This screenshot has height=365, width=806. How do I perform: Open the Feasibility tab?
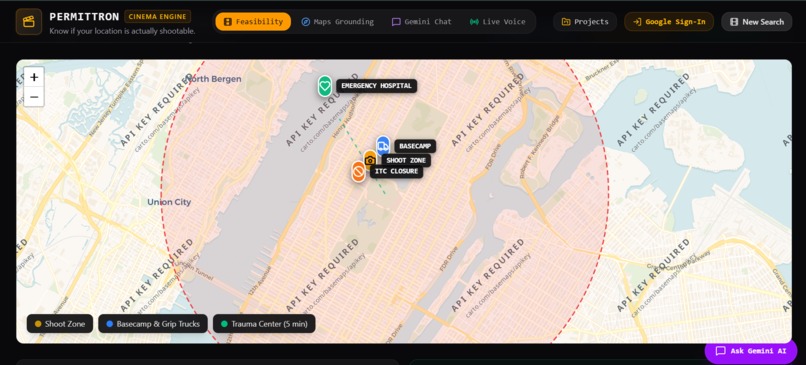(x=253, y=22)
